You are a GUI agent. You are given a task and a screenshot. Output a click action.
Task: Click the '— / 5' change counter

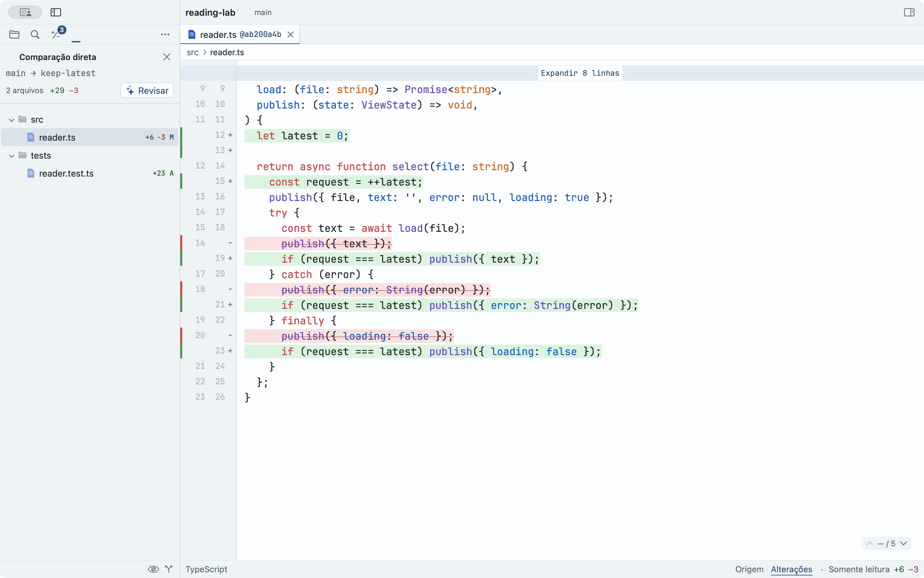pyautogui.click(x=886, y=544)
